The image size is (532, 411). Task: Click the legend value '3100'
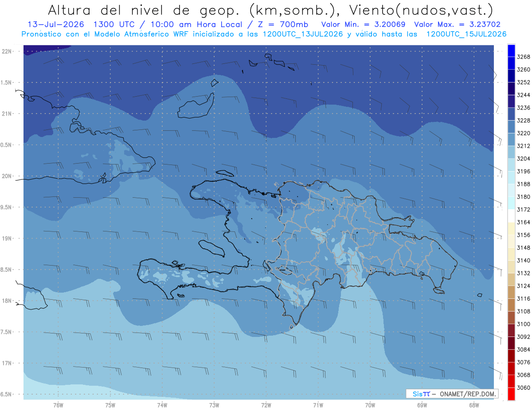click(524, 324)
